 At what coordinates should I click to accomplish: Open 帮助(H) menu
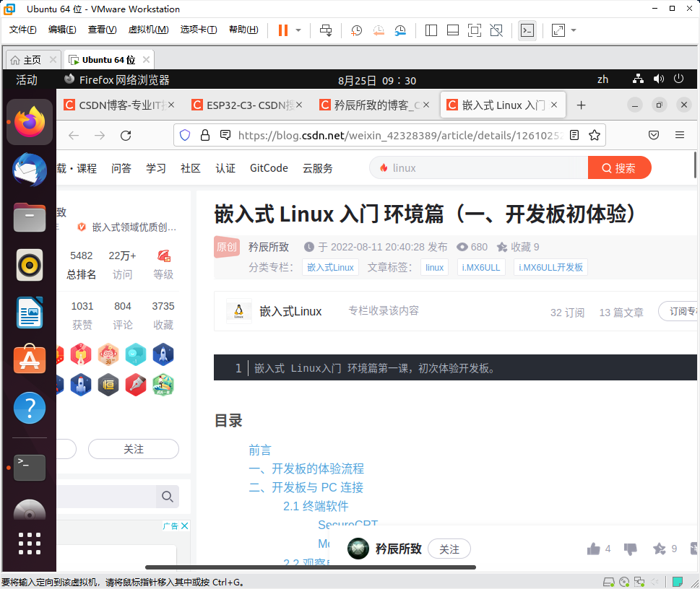click(243, 30)
